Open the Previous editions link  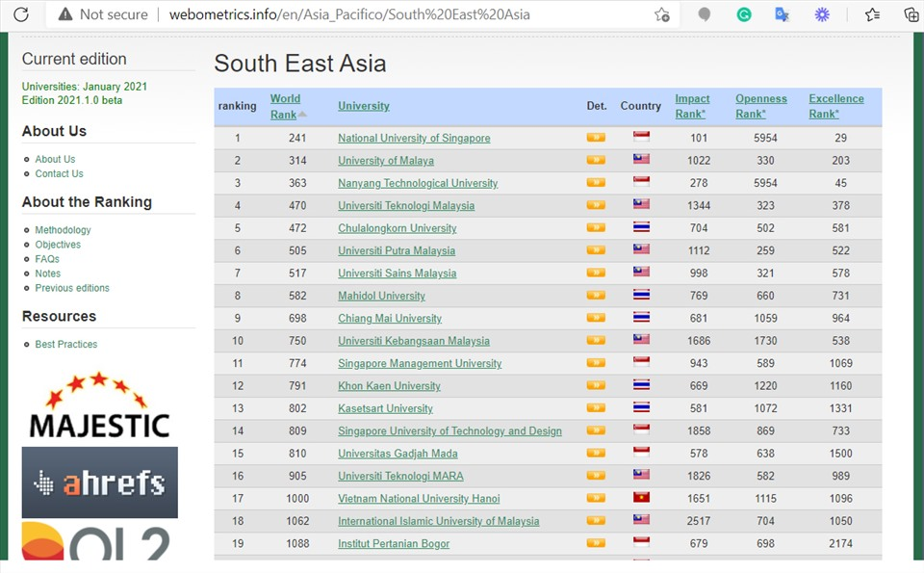(72, 288)
